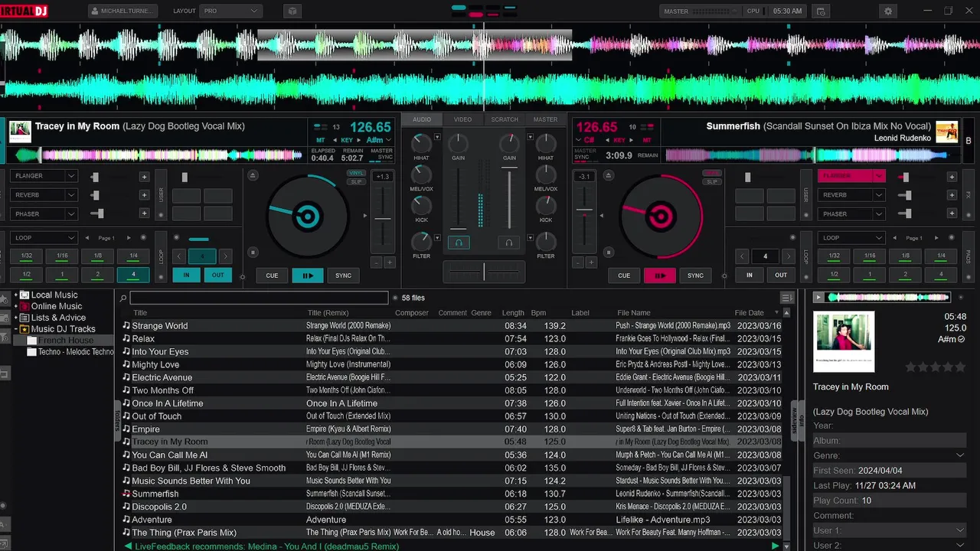This screenshot has width=980, height=551.
Task: Play or pause the left deck
Action: pyautogui.click(x=308, y=275)
